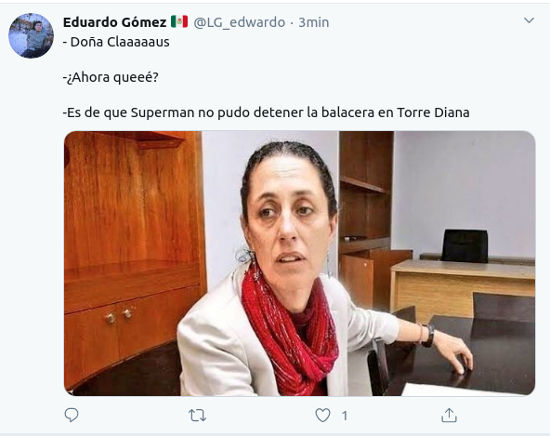
Task: Click the Mexico flag emoji beside the name
Action: (179, 22)
